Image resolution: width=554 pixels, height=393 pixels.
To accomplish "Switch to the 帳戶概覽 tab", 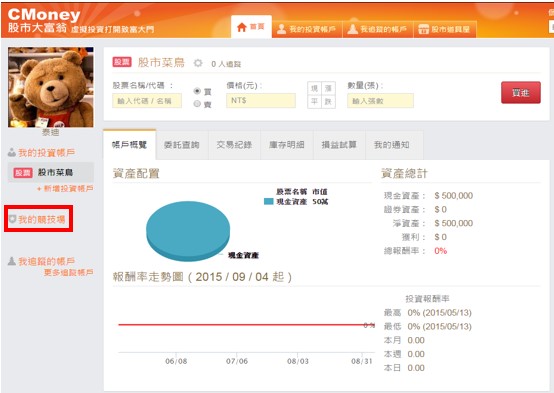I will [130, 145].
